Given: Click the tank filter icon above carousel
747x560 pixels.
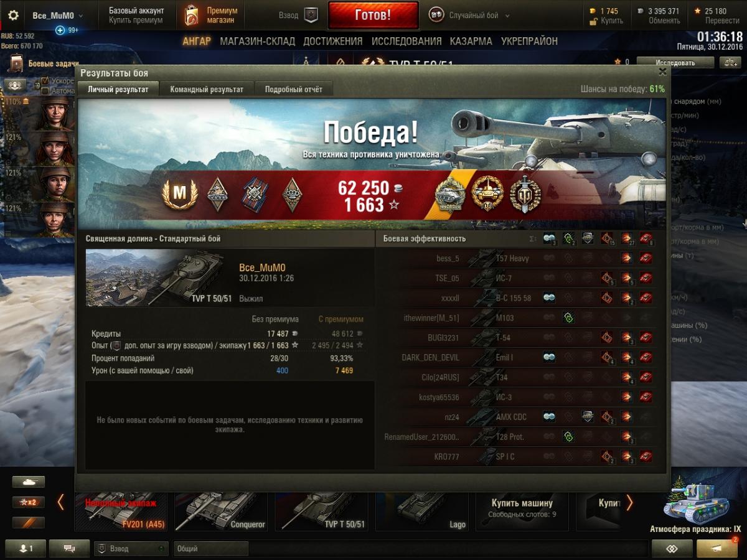Looking at the screenshot, I should (29, 482).
